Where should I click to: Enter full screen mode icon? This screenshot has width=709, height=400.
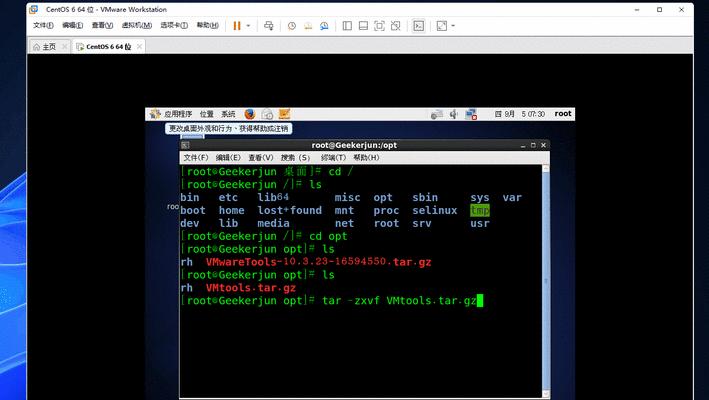click(379, 26)
